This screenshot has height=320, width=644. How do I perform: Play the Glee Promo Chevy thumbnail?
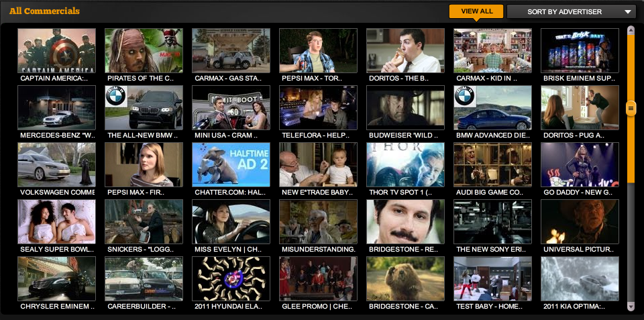[x=318, y=279]
